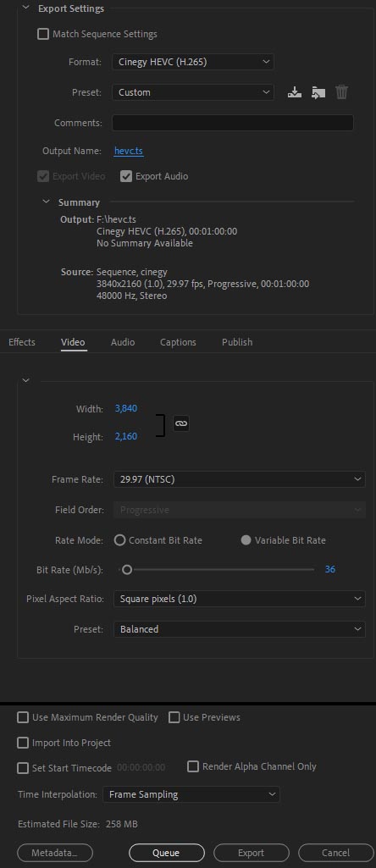Click the '48000 Hz, Stereo' source text
Image resolution: width=376 pixels, height=868 pixels.
tap(132, 296)
